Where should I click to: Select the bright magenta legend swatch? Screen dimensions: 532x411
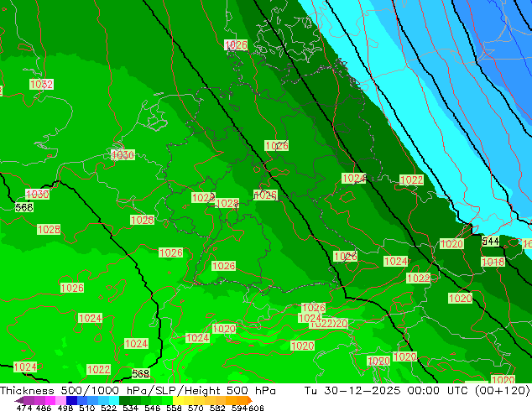pos(50,400)
